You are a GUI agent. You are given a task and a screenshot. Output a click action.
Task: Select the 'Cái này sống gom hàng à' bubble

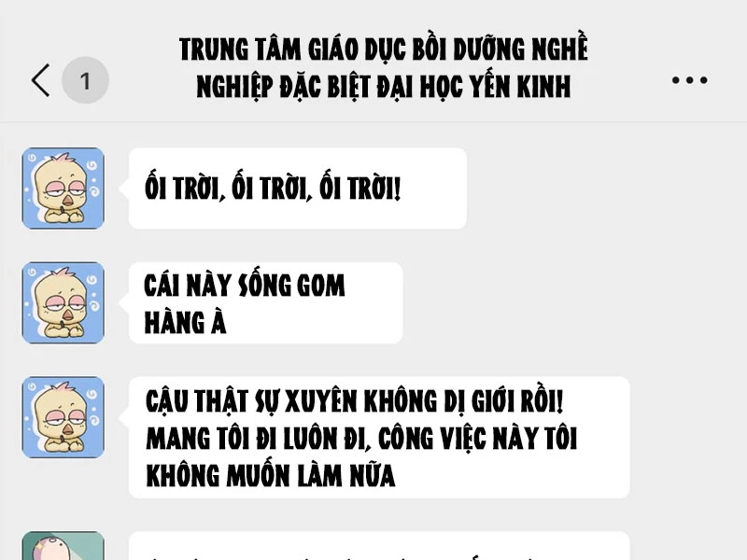(x=265, y=302)
